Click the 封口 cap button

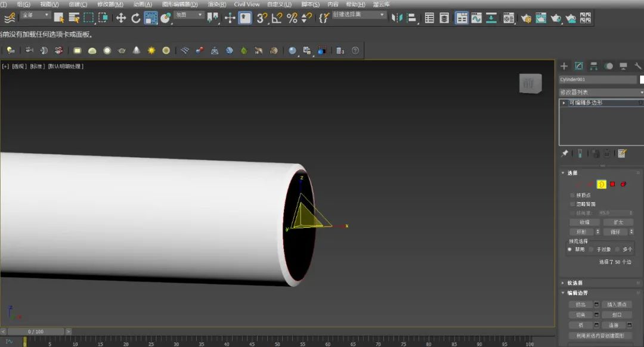point(617,315)
